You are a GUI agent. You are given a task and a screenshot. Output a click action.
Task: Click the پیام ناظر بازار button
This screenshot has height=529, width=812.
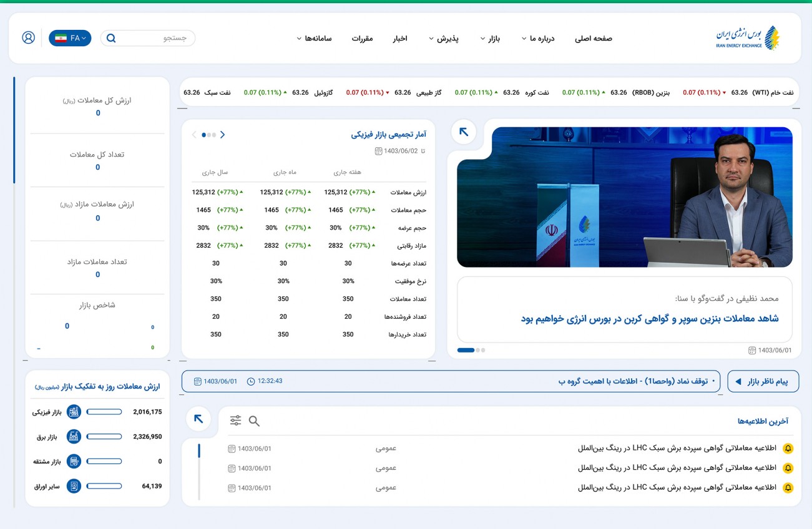click(x=763, y=382)
